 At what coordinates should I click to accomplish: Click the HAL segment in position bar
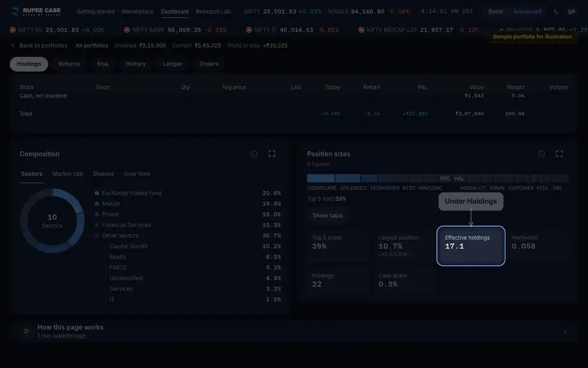point(459,178)
